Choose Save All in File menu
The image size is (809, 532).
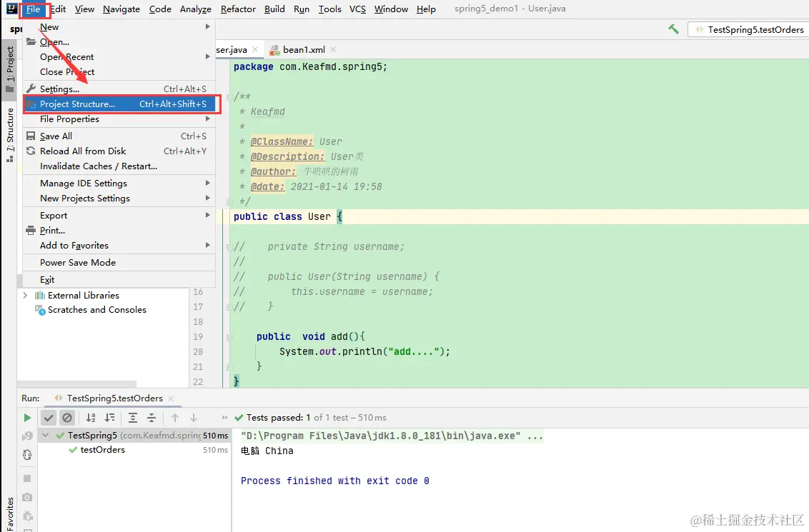119,136
